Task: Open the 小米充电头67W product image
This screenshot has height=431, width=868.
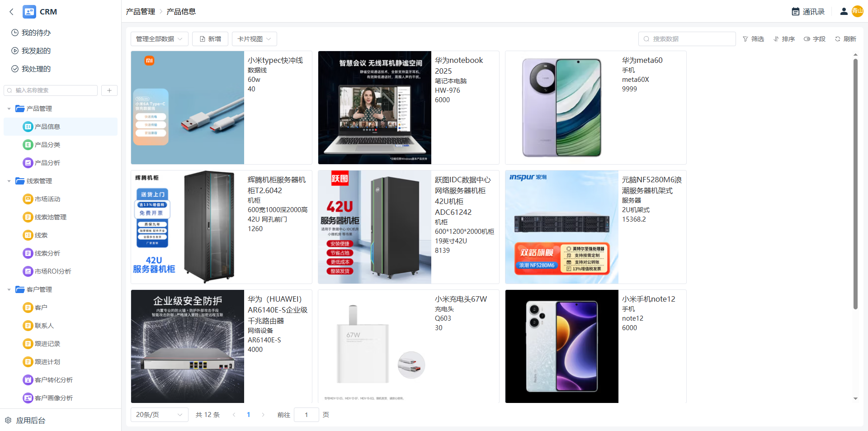Action: pos(375,346)
